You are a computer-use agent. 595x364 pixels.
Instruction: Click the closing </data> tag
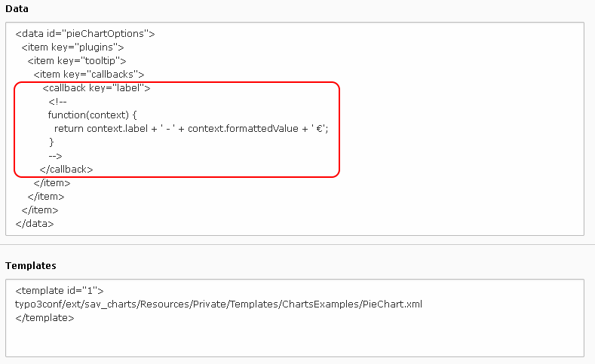35,224
